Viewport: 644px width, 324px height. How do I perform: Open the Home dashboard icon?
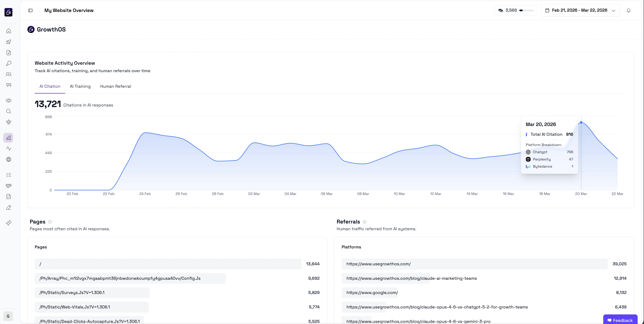8,31
